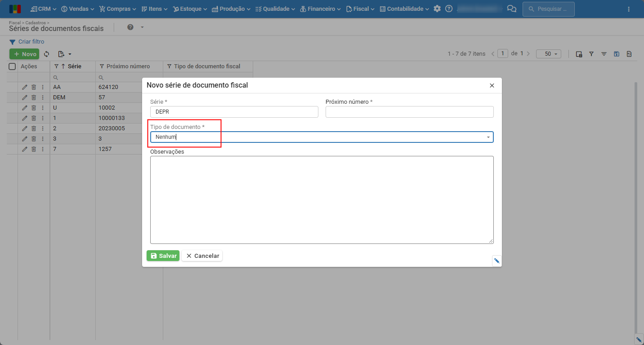Open the help question mark in navbar
The width and height of the screenshot is (644, 345).
coord(449,9)
